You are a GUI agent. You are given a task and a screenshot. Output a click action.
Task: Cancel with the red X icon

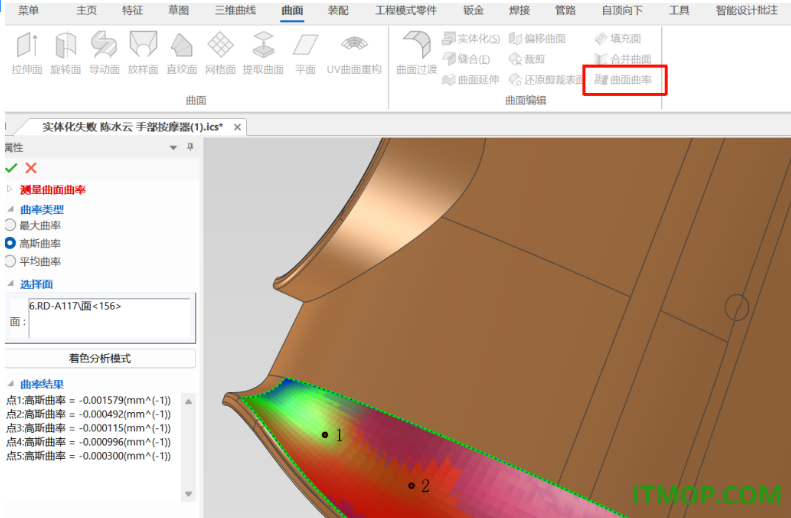coord(31,168)
